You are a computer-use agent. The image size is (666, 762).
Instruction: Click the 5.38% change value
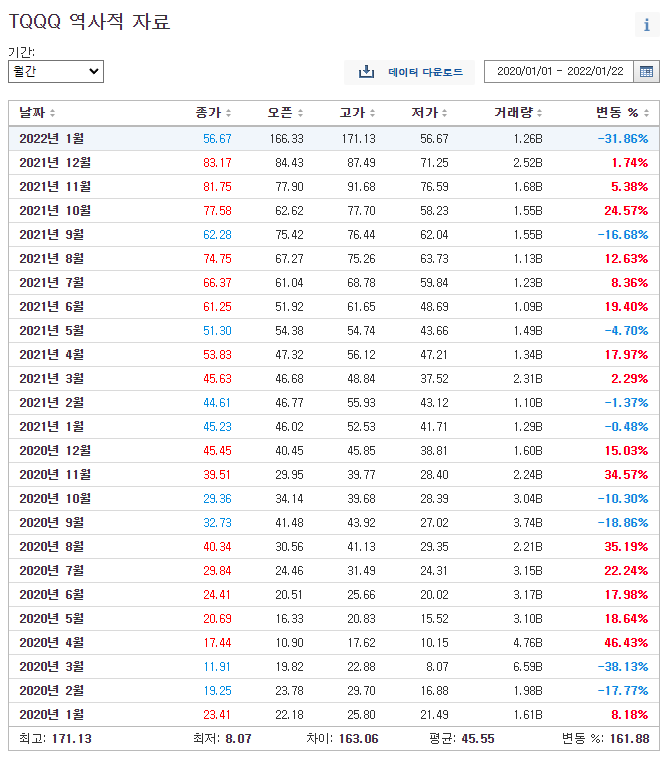coord(630,187)
